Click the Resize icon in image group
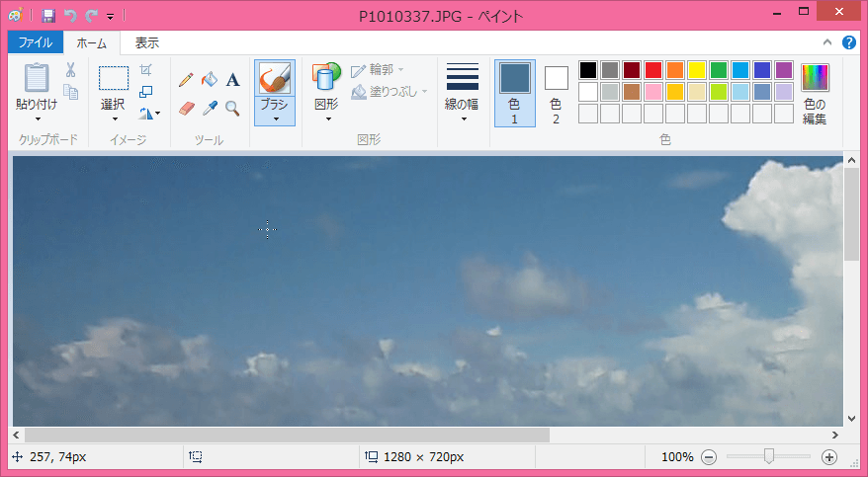The width and height of the screenshot is (868, 477). pos(145,92)
